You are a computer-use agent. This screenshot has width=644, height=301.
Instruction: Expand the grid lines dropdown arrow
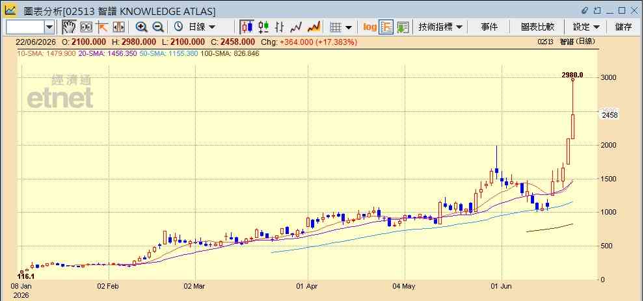point(349,27)
